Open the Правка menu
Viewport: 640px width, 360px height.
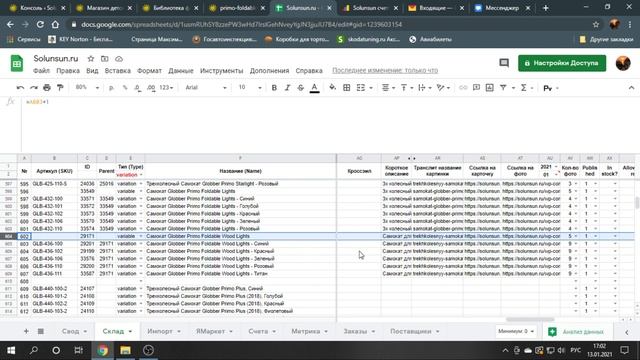click(68, 71)
